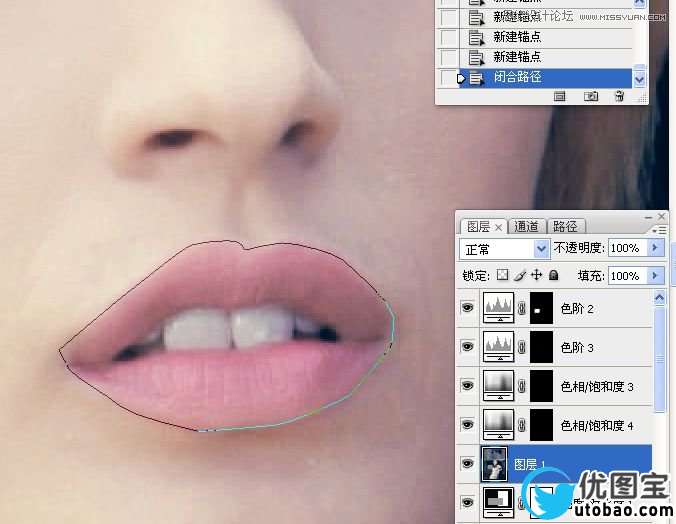Toggle visibility of 色相/饱和度 3

coord(467,385)
